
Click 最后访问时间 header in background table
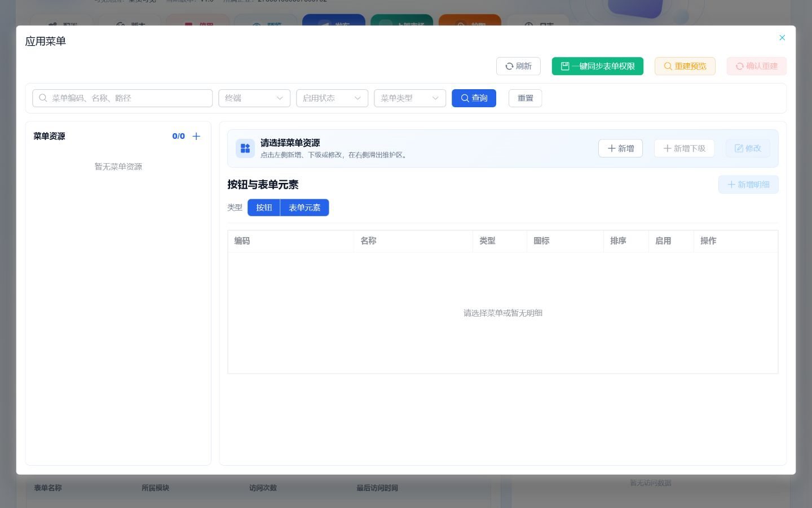[377, 488]
